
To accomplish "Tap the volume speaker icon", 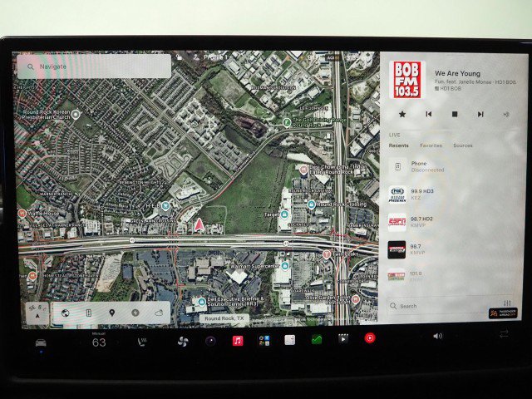I will (438, 336).
